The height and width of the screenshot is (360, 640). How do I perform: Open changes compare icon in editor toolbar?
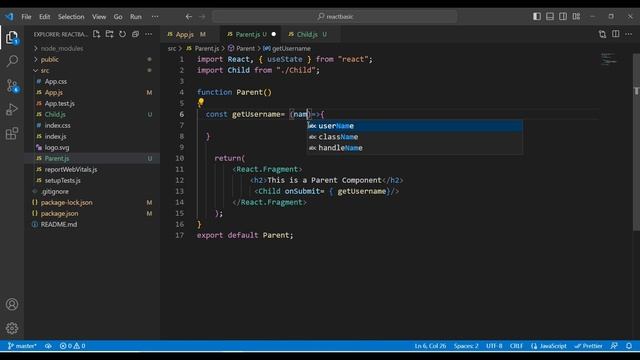pos(602,34)
